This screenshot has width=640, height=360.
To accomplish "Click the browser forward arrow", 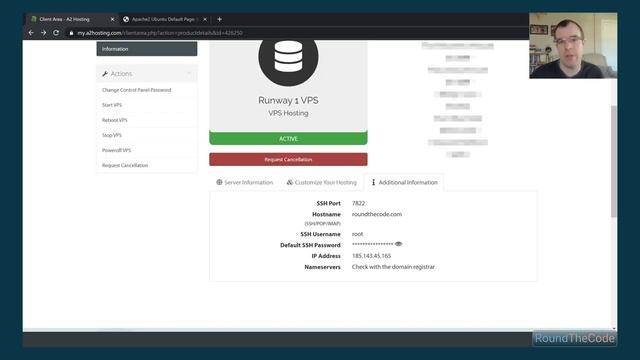I will (44, 33).
